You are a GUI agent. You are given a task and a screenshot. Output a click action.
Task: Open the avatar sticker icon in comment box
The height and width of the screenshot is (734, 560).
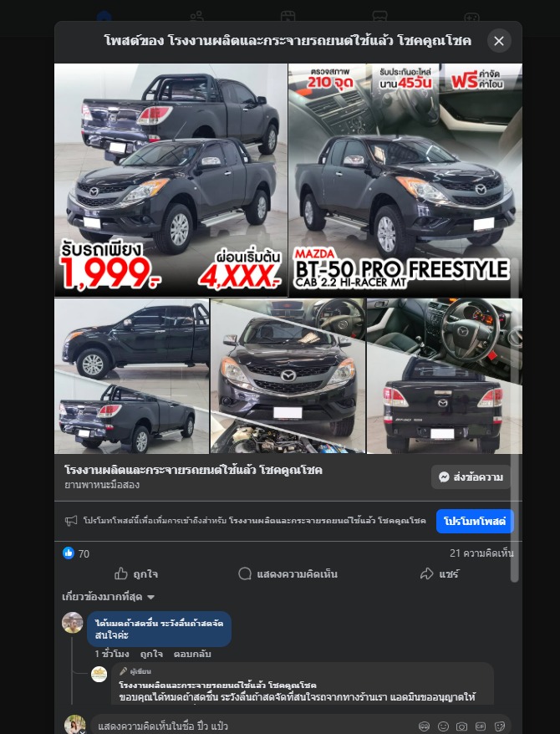(x=424, y=726)
